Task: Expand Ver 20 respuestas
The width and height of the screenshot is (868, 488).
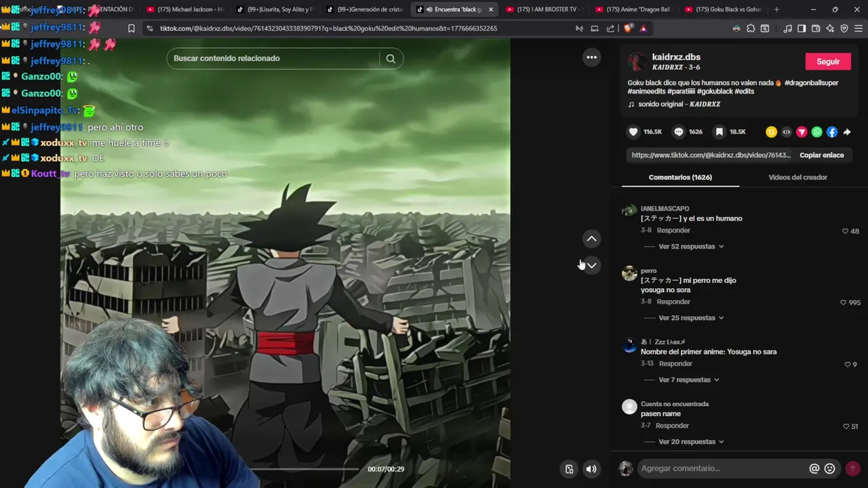Action: 691,442
